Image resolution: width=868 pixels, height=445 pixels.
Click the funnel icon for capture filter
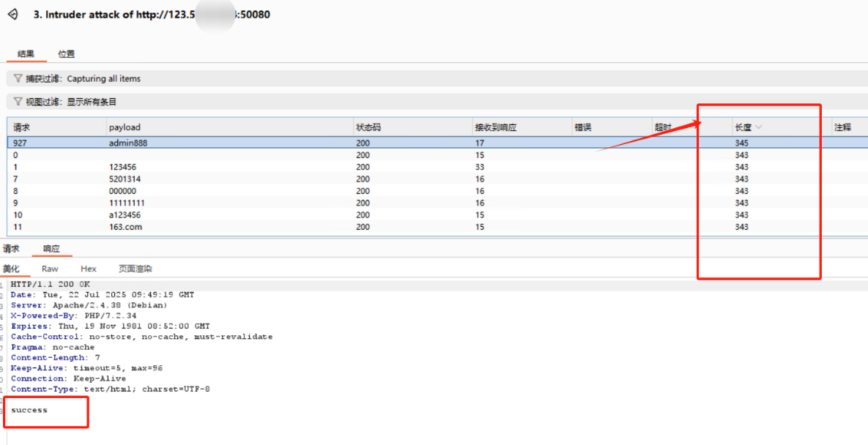(18, 78)
